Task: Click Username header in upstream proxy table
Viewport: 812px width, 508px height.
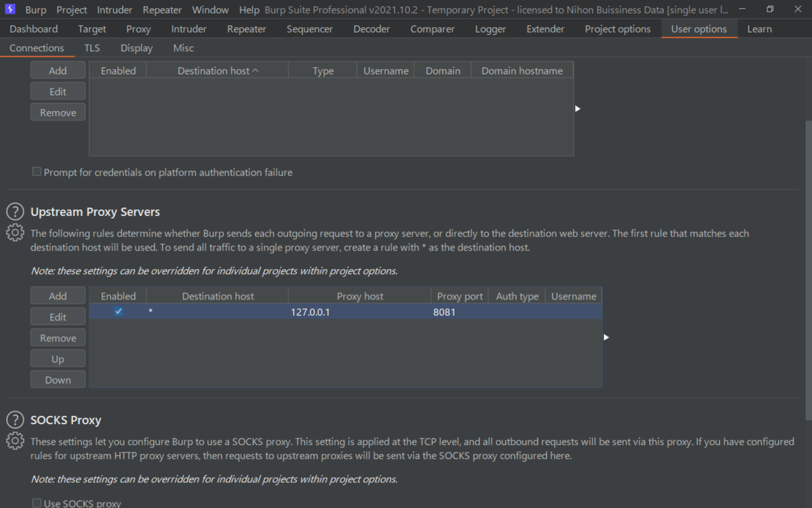Action: tap(574, 296)
